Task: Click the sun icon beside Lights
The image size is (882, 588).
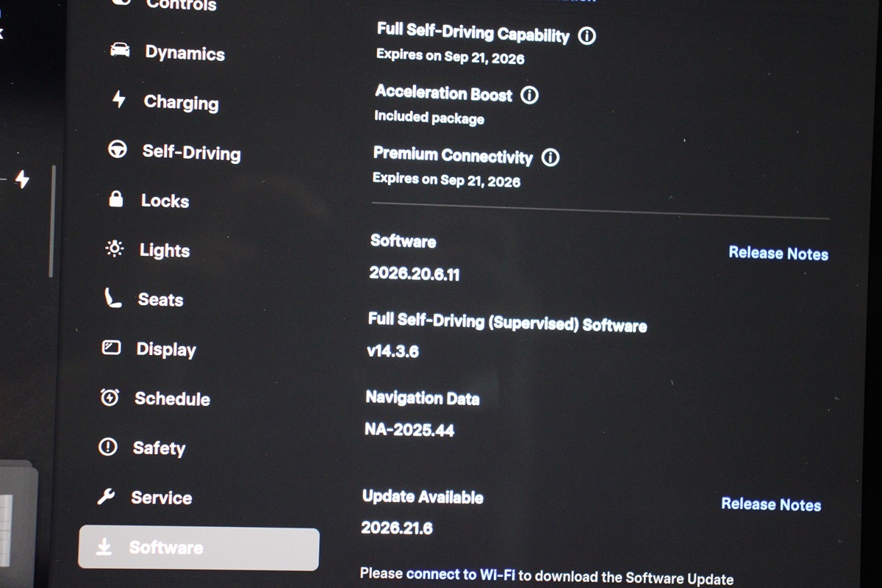Action: [x=114, y=248]
